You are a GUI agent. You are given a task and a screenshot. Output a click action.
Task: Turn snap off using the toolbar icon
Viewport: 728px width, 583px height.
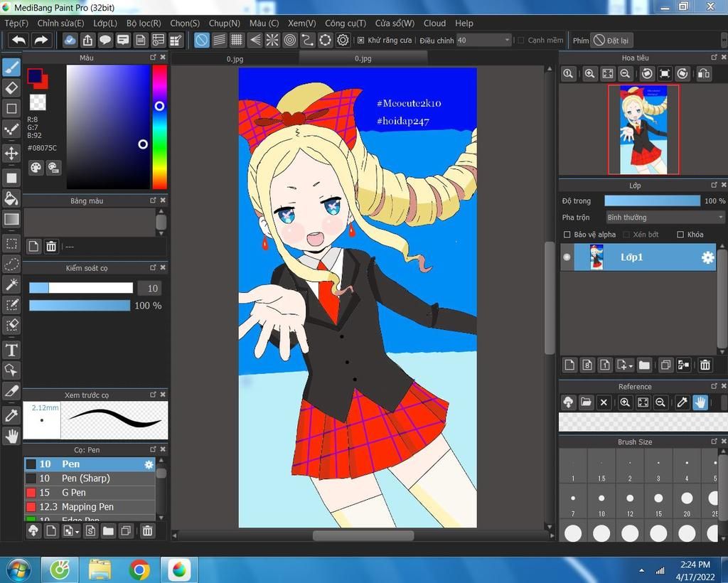(201, 41)
